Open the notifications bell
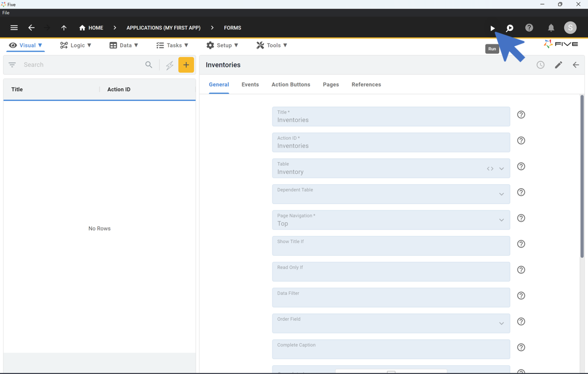This screenshot has height=374, width=588. pos(551,28)
